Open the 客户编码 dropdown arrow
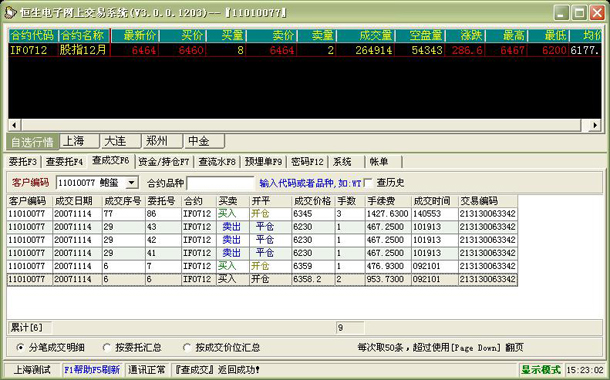The width and height of the screenshot is (610, 380). point(132,183)
